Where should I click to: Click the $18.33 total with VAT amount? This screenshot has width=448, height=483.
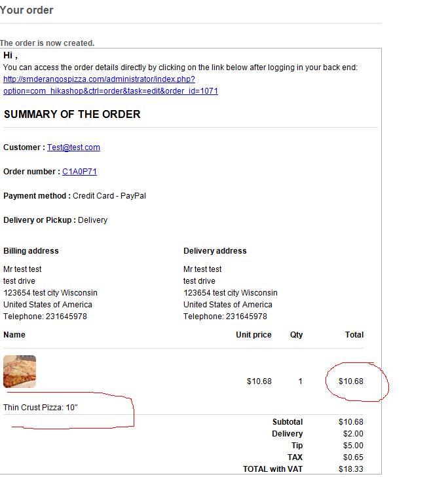tap(350, 469)
